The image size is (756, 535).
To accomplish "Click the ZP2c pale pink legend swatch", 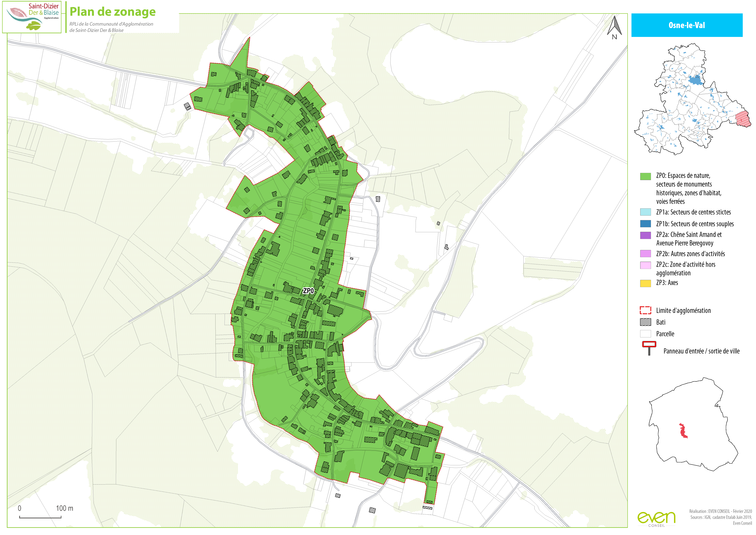I will tap(645, 265).
